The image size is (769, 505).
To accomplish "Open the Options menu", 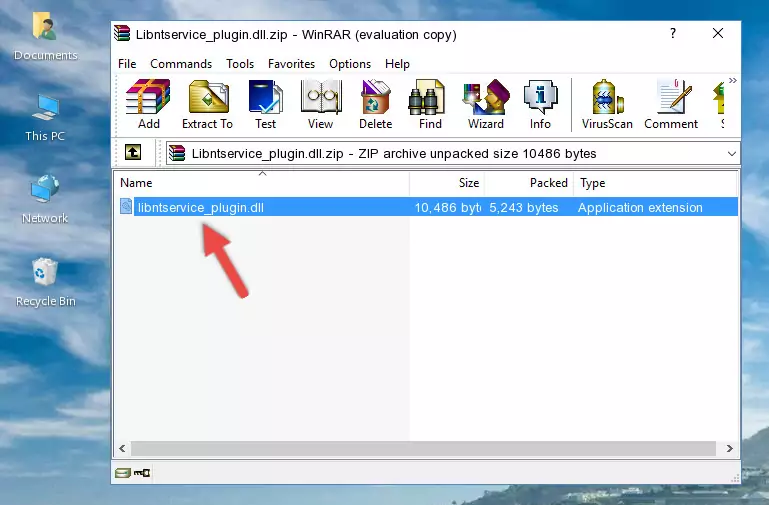I will coord(350,64).
